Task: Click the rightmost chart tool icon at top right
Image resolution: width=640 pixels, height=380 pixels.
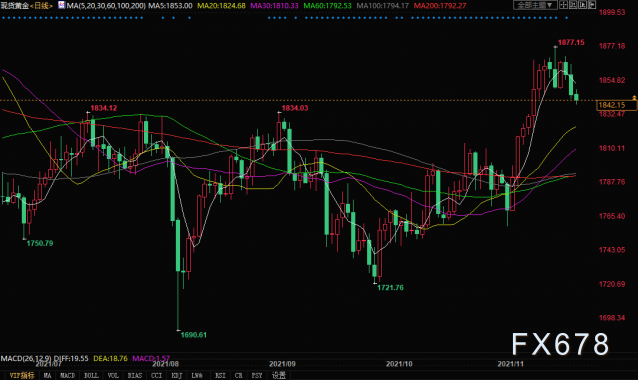Action: tap(592, 5)
